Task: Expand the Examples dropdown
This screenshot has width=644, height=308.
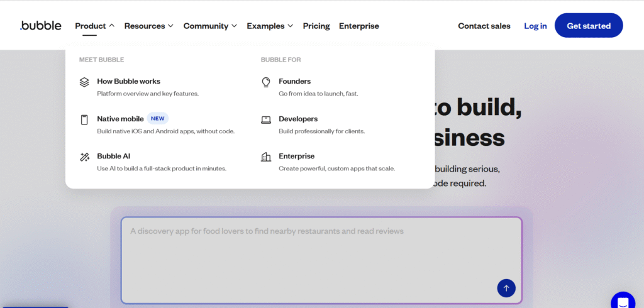Action: 270,26
